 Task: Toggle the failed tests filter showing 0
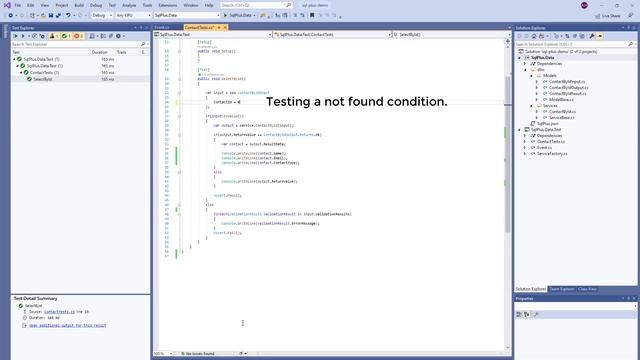coord(78,36)
